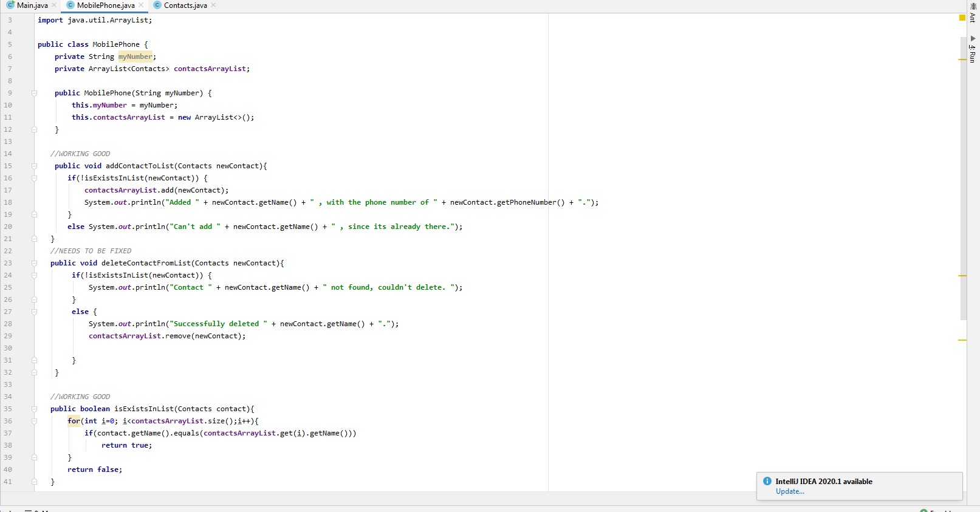Jump to the topmost warning stripe mark

tap(962, 60)
